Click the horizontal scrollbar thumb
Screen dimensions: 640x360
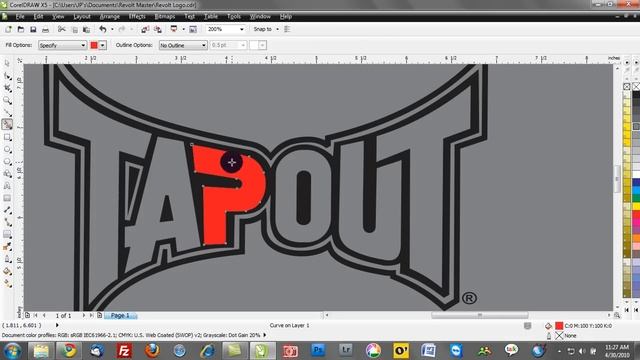(480, 315)
